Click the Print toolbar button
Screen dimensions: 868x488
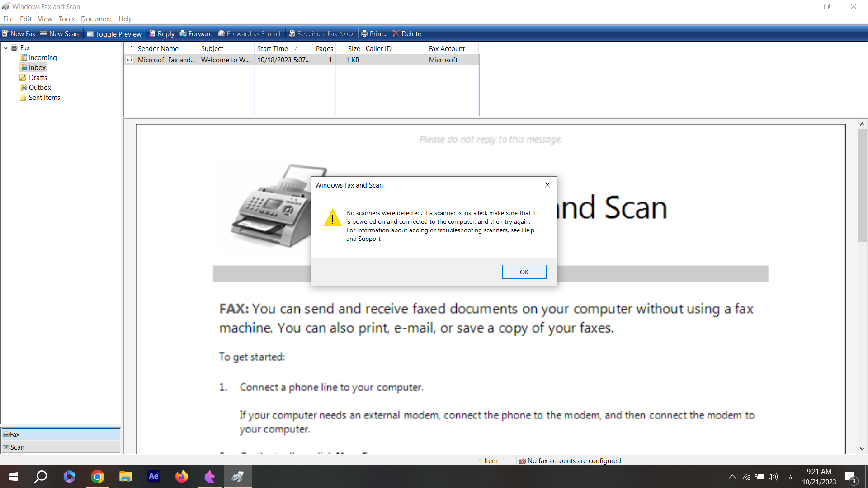374,34
